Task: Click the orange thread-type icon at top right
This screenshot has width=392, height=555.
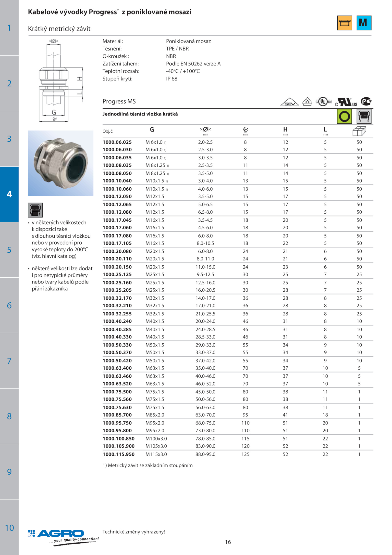Action: point(344,23)
